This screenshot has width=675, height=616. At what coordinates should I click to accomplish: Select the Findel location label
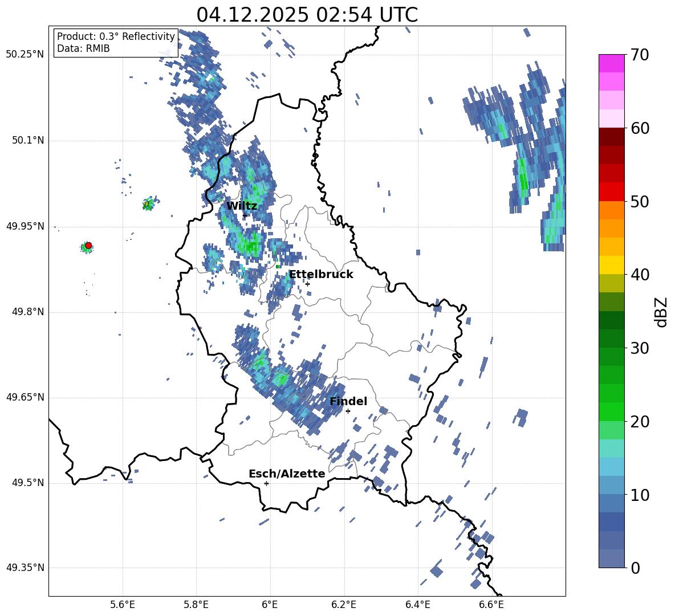point(348,401)
